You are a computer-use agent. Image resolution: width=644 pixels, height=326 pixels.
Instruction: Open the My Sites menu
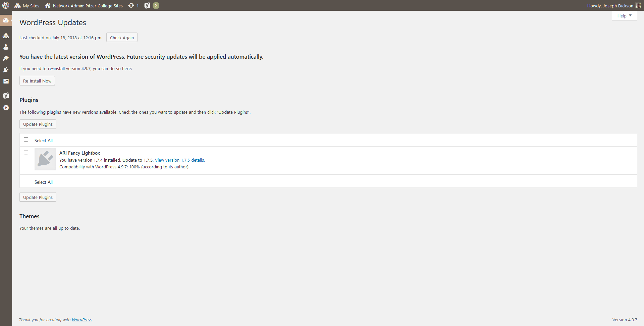coord(27,6)
